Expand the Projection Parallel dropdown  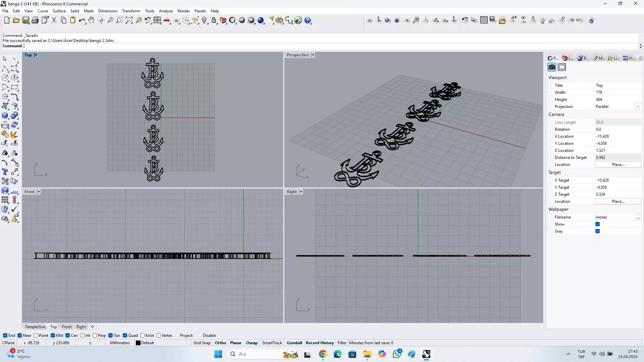pyautogui.click(x=638, y=107)
